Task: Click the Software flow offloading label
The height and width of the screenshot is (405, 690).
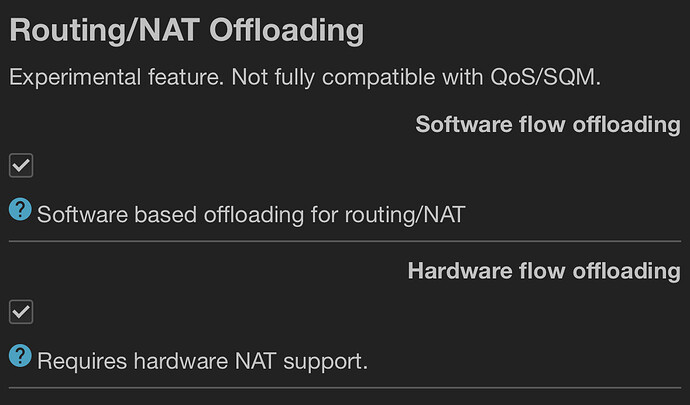Action: coord(547,124)
